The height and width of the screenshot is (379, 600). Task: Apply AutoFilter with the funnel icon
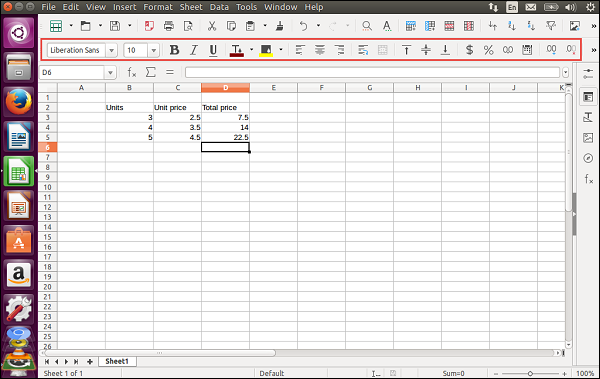tap(551, 26)
